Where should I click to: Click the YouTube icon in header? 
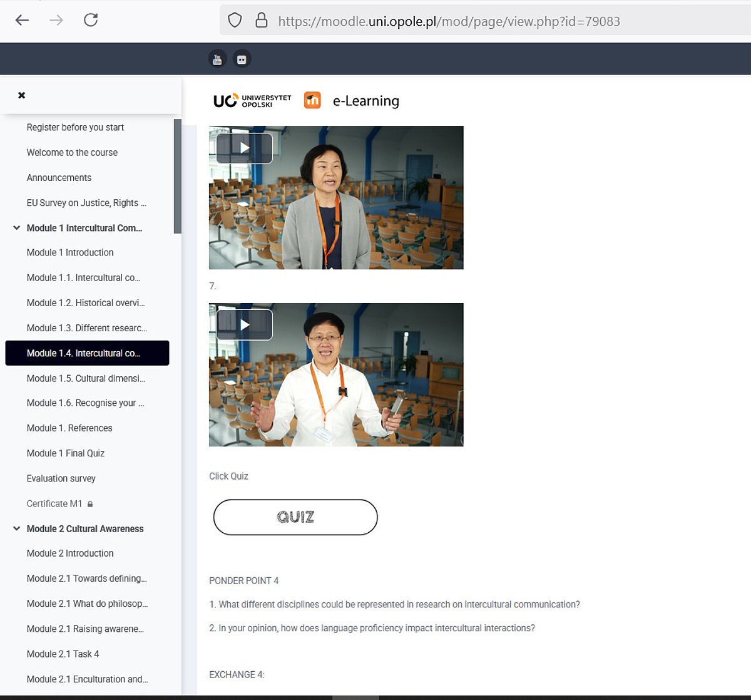pyautogui.click(x=217, y=59)
